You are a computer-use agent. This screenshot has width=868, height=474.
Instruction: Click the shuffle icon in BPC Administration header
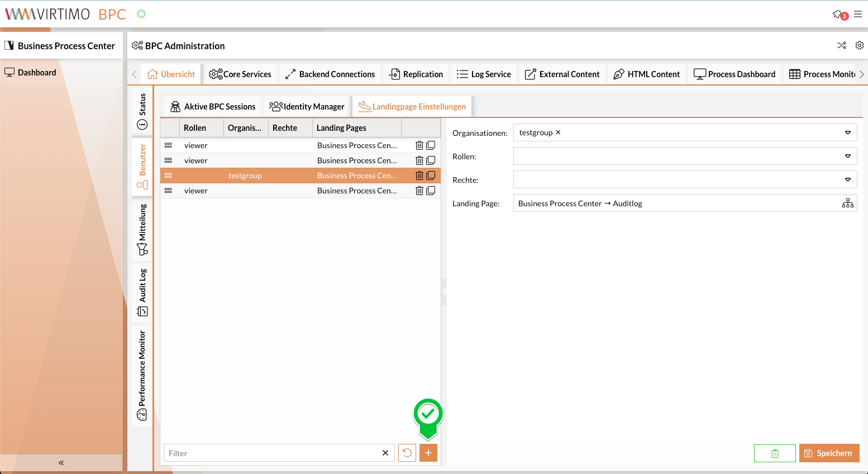(842, 45)
